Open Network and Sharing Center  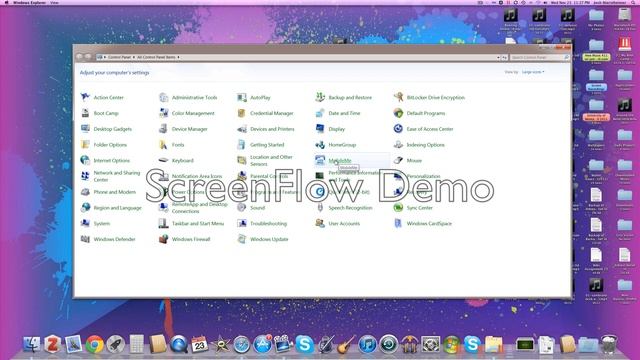117,176
